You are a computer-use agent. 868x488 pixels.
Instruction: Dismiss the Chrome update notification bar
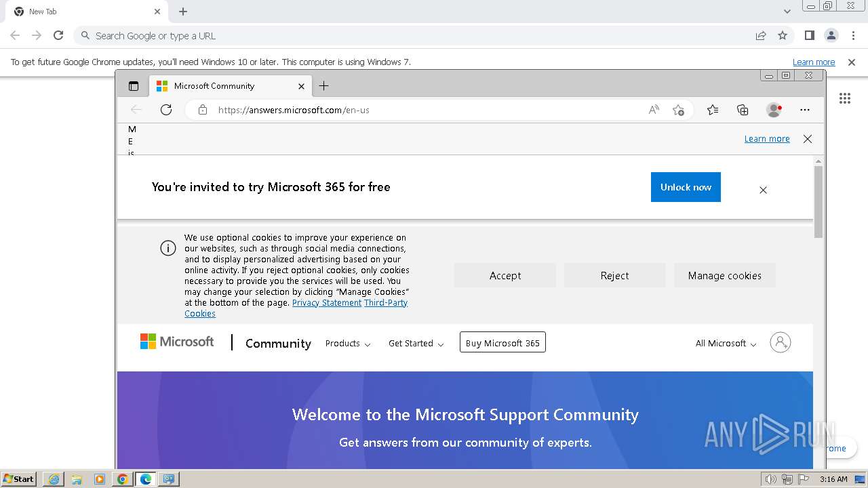tap(852, 62)
